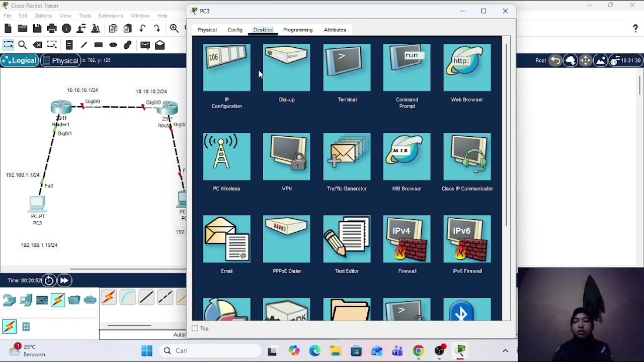
Task: Click the Network Information icon
Action: point(66,29)
